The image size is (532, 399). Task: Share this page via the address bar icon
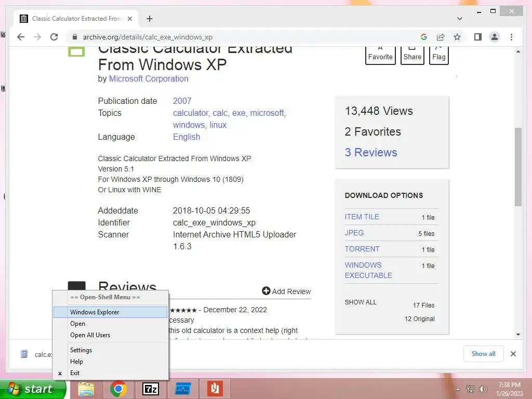441,37
